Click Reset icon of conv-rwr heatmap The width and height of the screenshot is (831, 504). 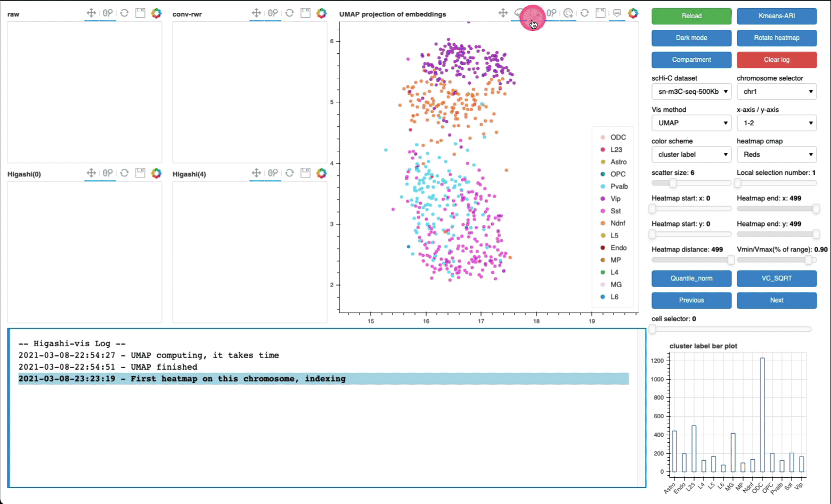(289, 13)
